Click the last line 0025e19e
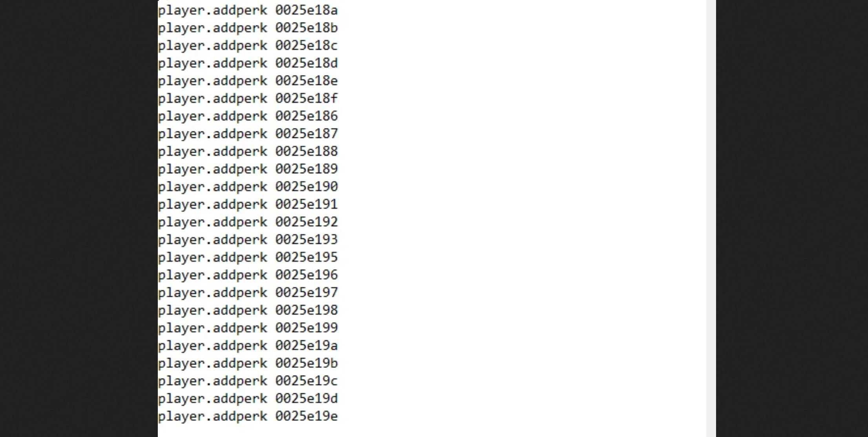The image size is (868, 437). pyautogui.click(x=248, y=417)
